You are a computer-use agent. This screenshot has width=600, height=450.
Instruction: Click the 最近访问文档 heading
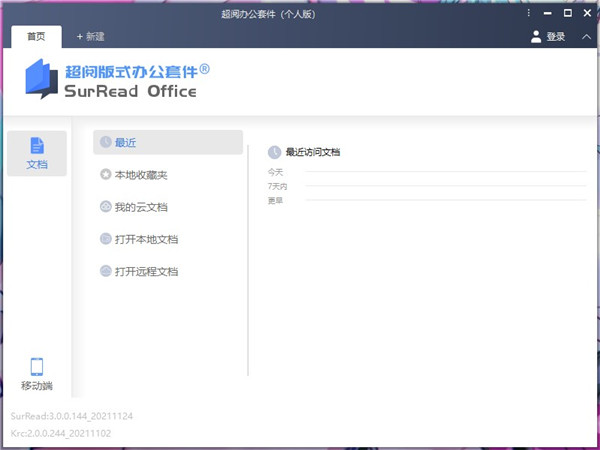pyautogui.click(x=313, y=152)
